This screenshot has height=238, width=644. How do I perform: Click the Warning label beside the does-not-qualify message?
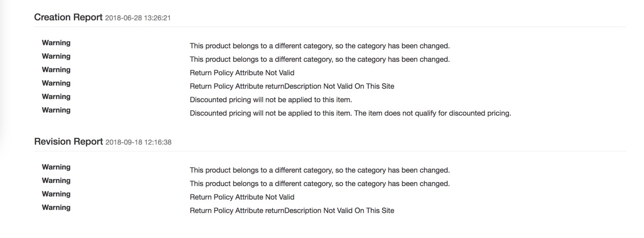click(x=56, y=110)
